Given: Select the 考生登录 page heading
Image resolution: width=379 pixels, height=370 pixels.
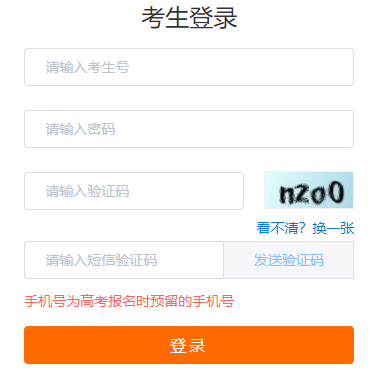Looking at the screenshot, I should 189,18.
